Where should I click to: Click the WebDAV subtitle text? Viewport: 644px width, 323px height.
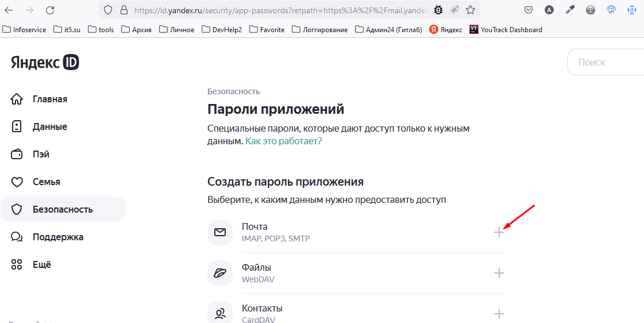258,279
